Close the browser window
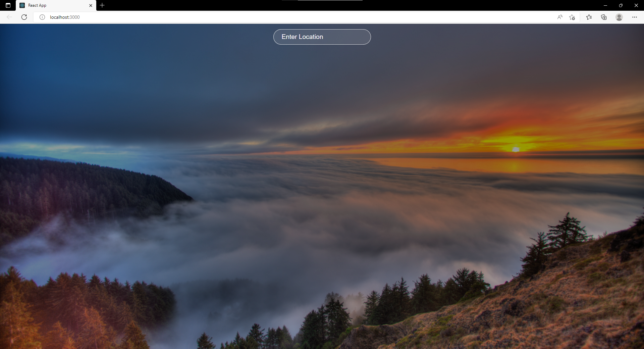This screenshot has width=644, height=349. point(636,5)
